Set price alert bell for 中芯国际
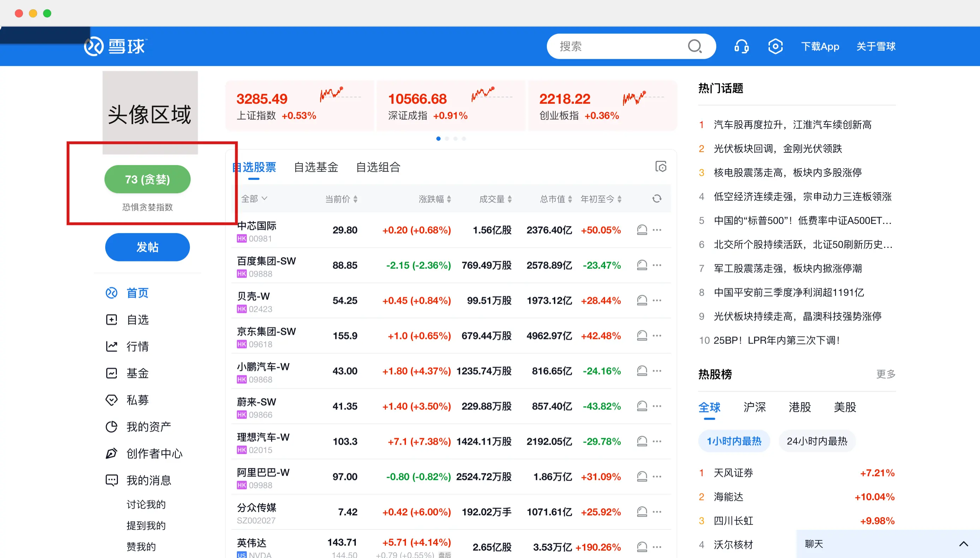The width and height of the screenshot is (980, 558). [642, 230]
